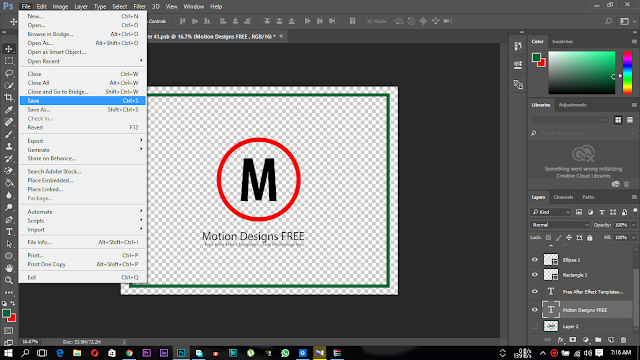640x360 pixels.
Task: Select the Spot Healing Brush tool
Action: pos(9,122)
